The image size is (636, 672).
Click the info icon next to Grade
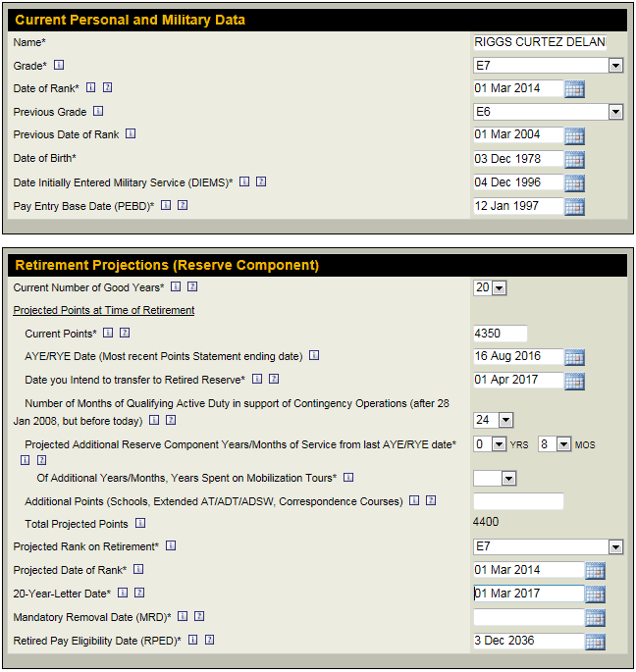point(58,66)
